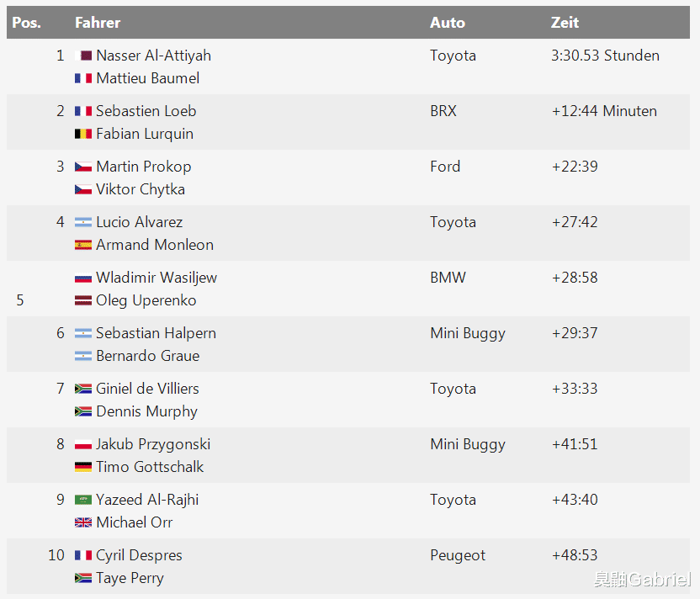
Task: Click the Zeit column header
Action: point(565,23)
